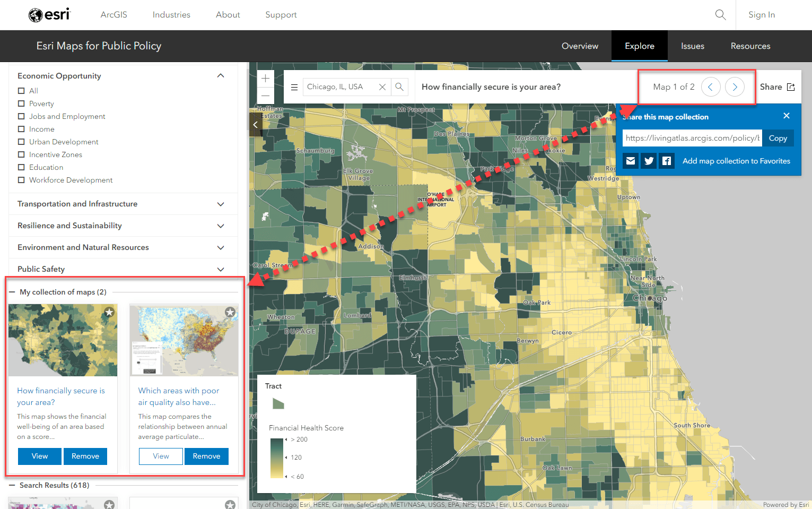Switch to the Issues tab
Image resolution: width=812 pixels, height=509 pixels.
tap(693, 46)
